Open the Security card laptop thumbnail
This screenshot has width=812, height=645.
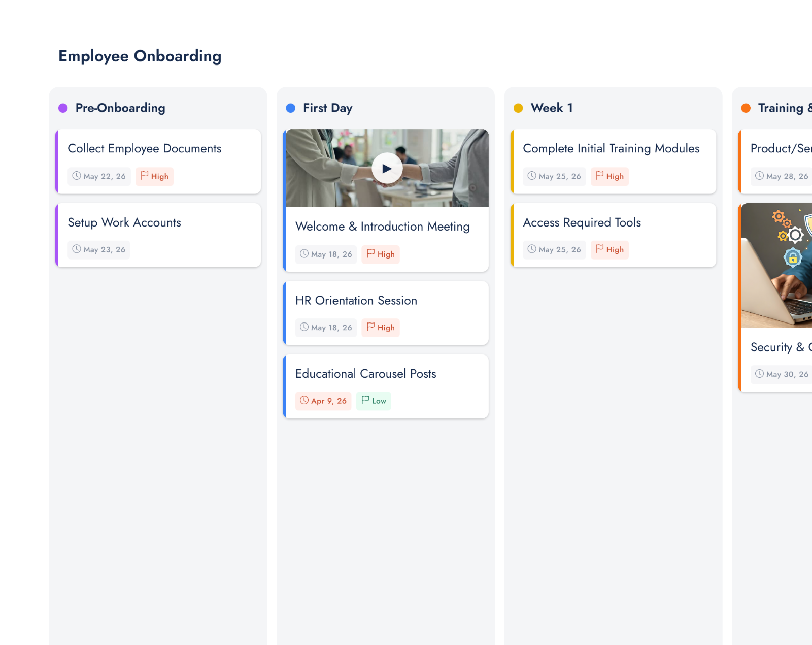pos(776,266)
